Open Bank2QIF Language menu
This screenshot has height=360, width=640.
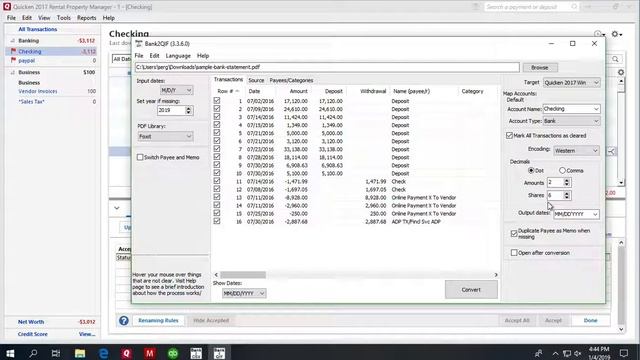tap(178, 56)
